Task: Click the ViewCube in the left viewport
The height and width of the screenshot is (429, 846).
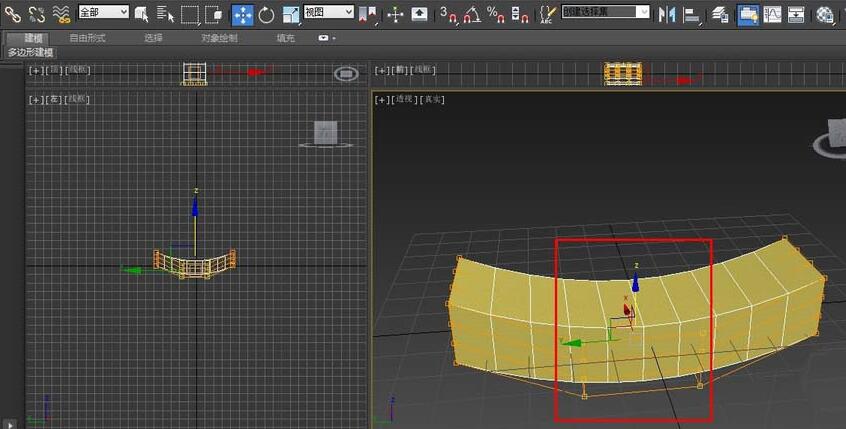Action: [326, 133]
